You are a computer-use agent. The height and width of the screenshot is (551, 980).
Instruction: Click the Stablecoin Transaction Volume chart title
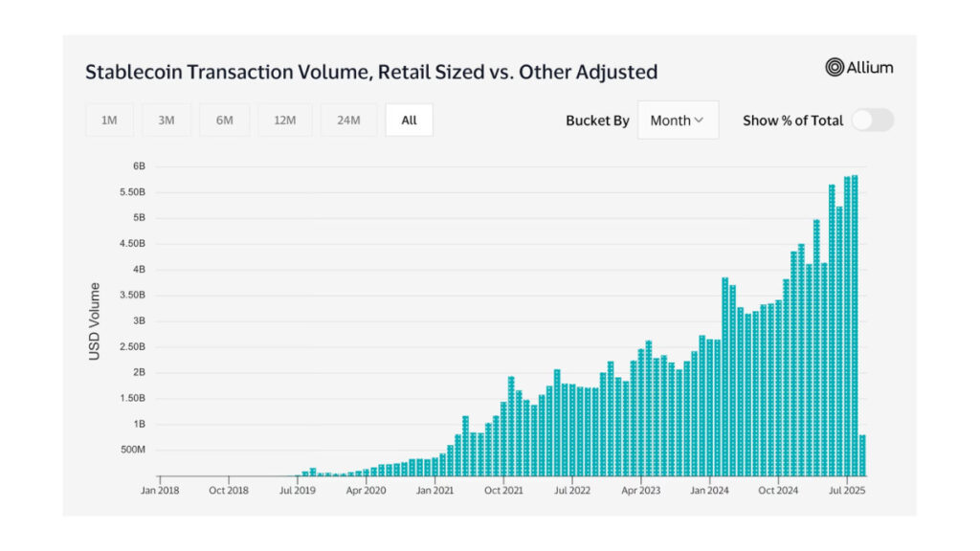click(371, 72)
